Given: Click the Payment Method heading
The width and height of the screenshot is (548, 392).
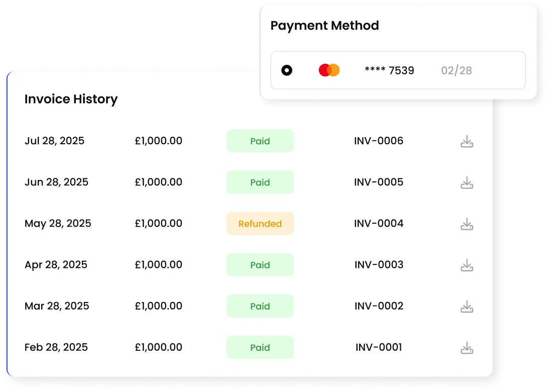Looking at the screenshot, I should 324,26.
